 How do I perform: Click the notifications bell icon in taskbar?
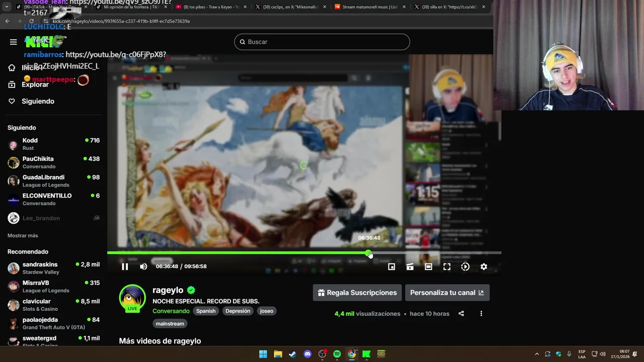[635, 354]
